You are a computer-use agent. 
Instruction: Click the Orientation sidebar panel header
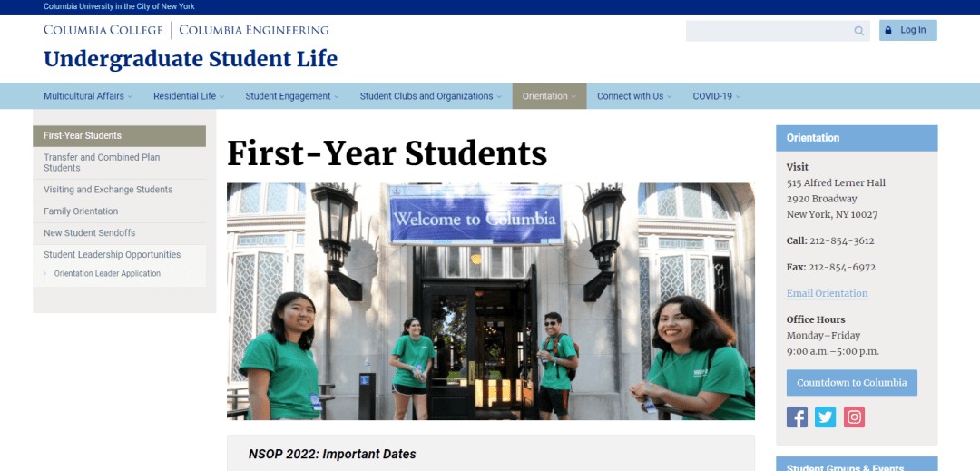coord(857,138)
